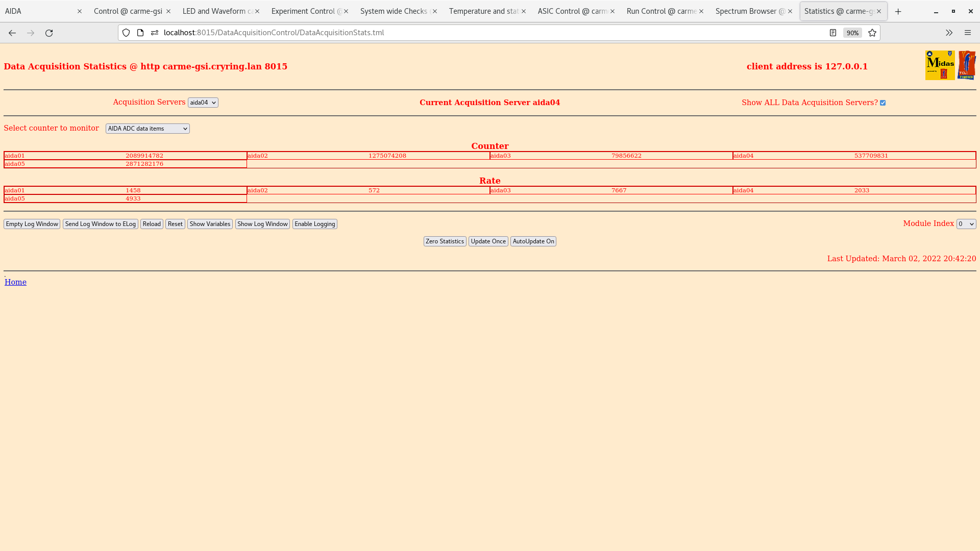
Task: Click the 90% zoom level indicator
Action: [852, 33]
